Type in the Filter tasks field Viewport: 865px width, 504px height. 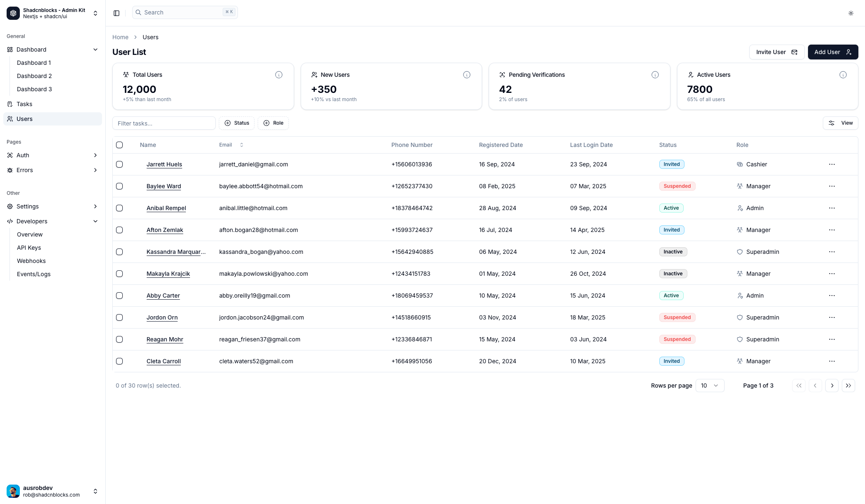click(x=164, y=123)
